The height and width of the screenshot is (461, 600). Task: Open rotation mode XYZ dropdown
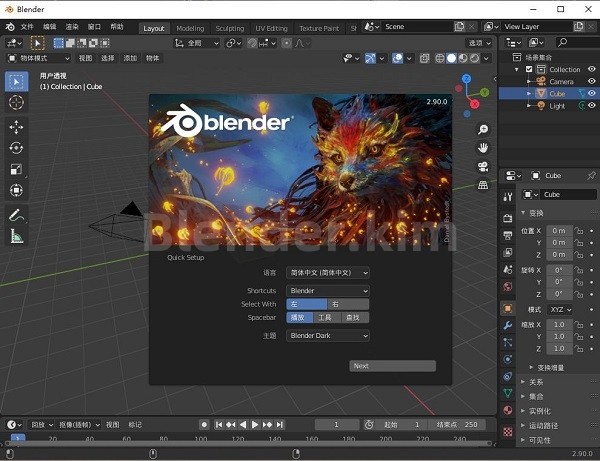(x=561, y=310)
